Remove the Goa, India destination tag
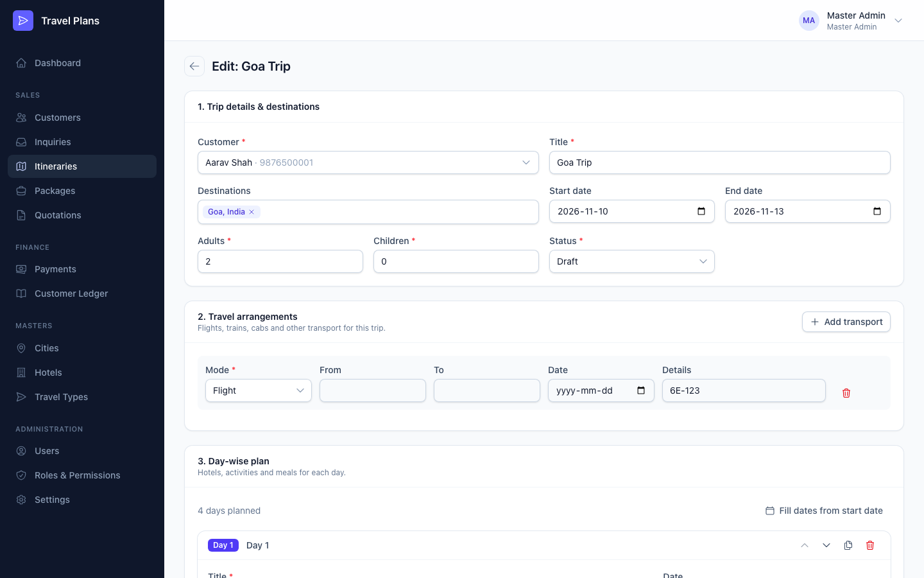This screenshot has width=924, height=578. [x=252, y=212]
